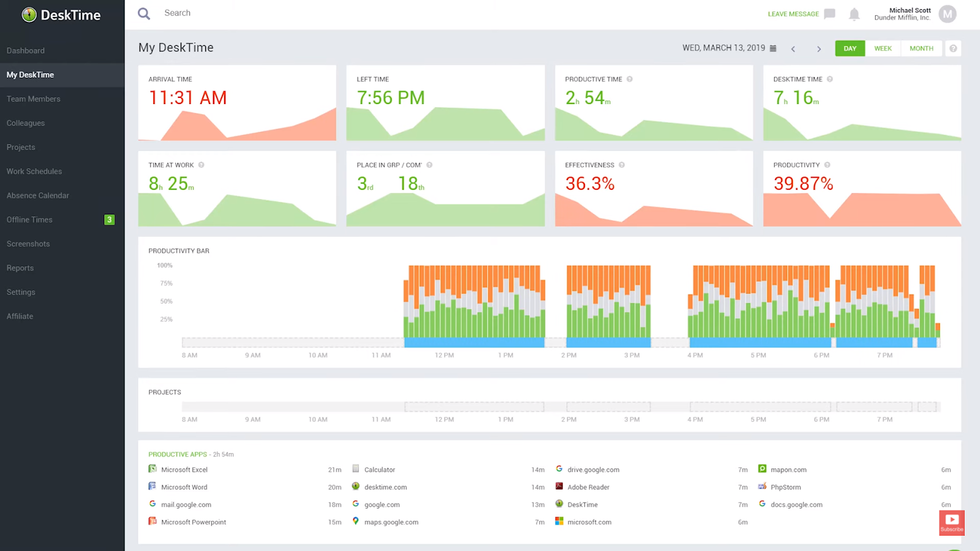Click the Michael Scott profile avatar
The height and width of the screenshot is (551, 980).
pos(947,14)
